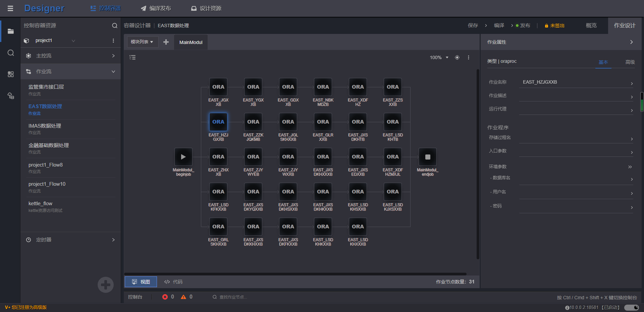
Task: Open the canvas more options dots
Action: click(x=469, y=57)
